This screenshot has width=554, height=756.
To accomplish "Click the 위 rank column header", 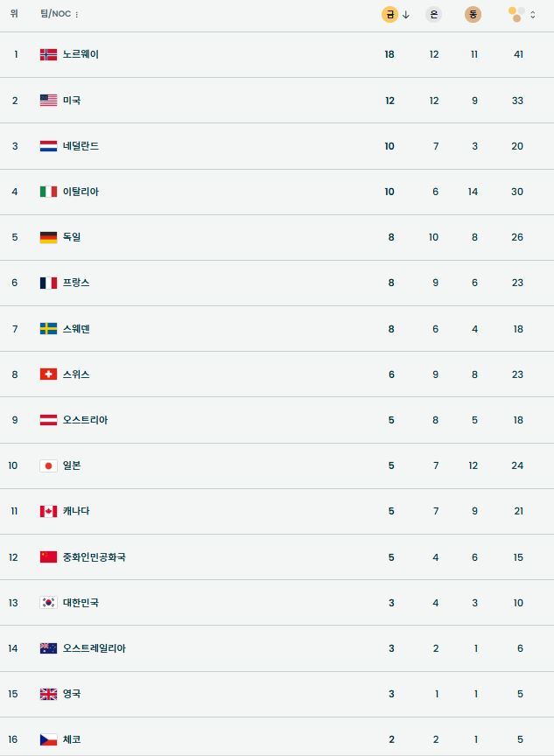I will pos(14,14).
